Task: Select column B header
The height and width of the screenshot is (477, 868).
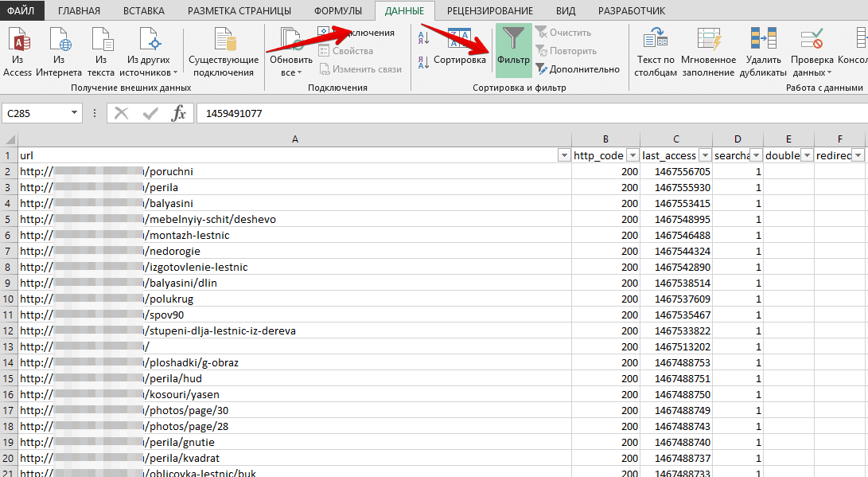Action: [x=605, y=139]
